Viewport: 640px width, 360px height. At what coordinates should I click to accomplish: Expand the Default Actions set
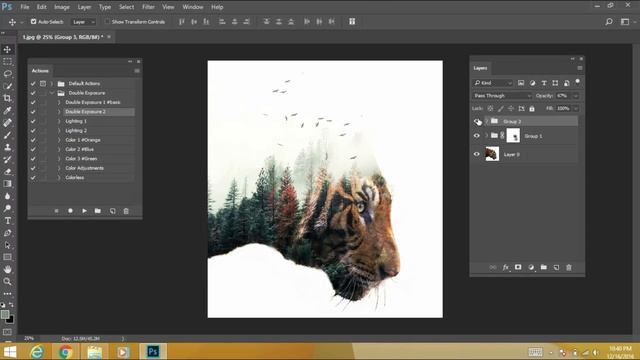(52, 84)
